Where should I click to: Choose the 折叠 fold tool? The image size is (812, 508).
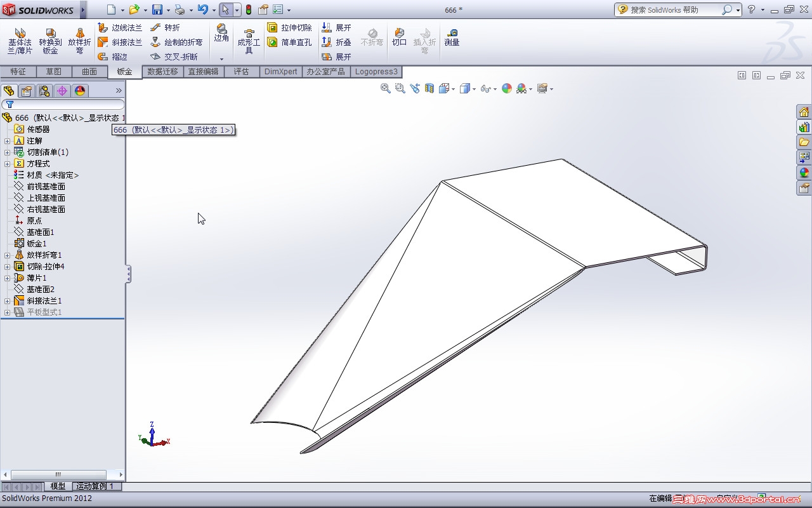[x=336, y=43]
